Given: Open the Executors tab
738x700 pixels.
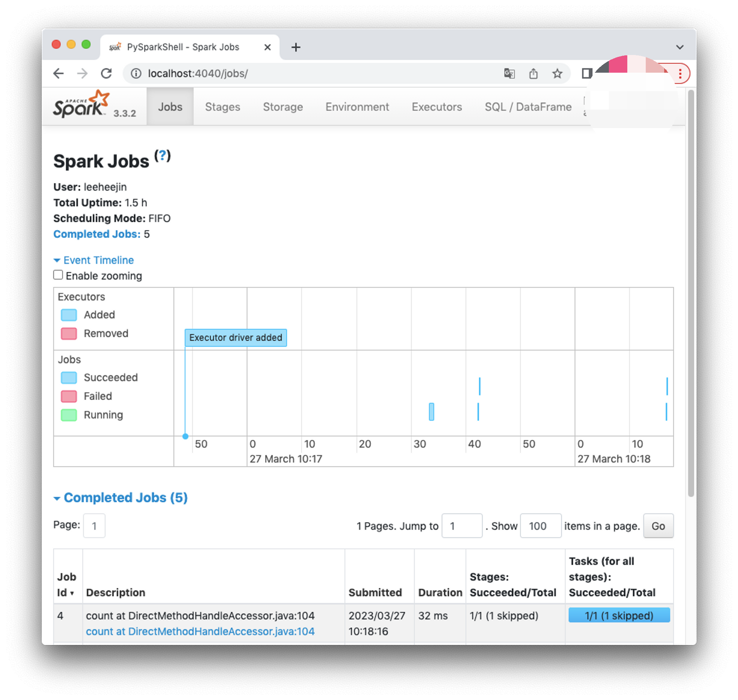Looking at the screenshot, I should tap(437, 107).
